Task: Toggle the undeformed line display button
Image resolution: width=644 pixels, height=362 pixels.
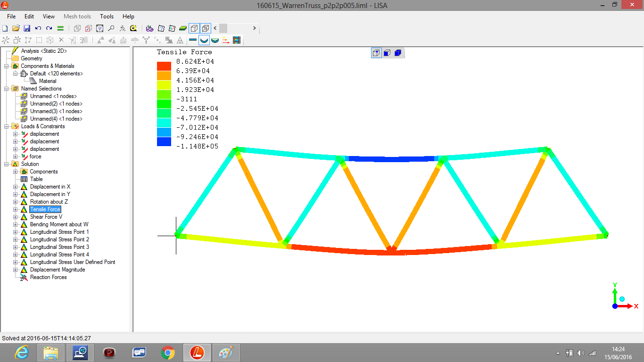Action: 193,41
